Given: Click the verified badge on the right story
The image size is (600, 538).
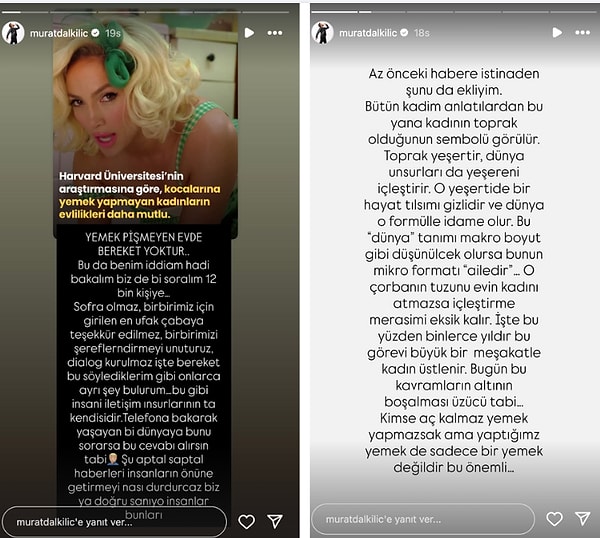Looking at the screenshot, I should [404, 33].
